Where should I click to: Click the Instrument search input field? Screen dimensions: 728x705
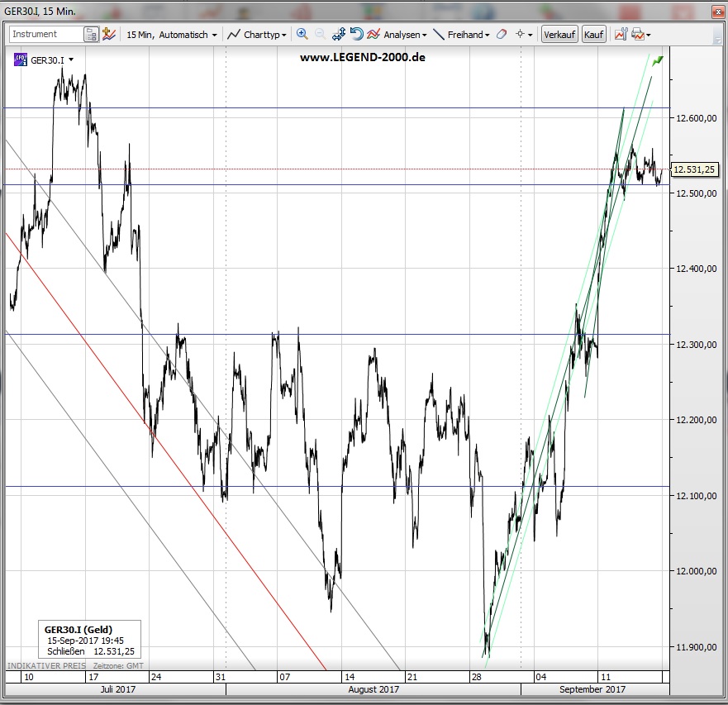(46, 35)
